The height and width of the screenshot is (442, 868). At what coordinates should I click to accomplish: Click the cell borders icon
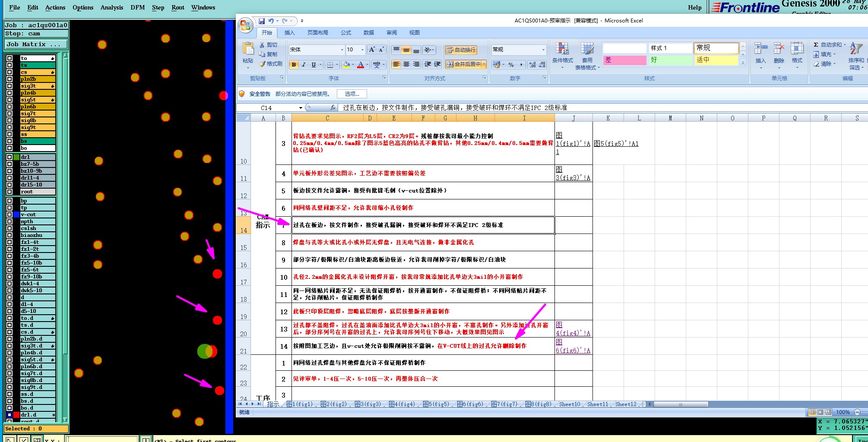(330, 65)
